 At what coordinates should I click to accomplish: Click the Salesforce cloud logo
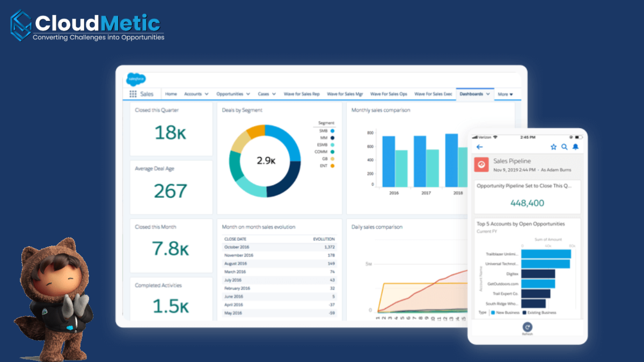click(135, 79)
